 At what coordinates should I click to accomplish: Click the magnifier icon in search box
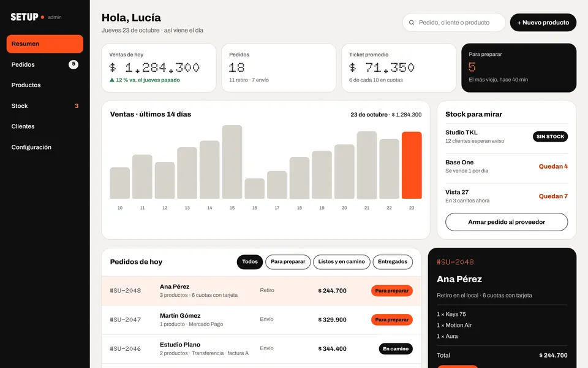click(412, 23)
